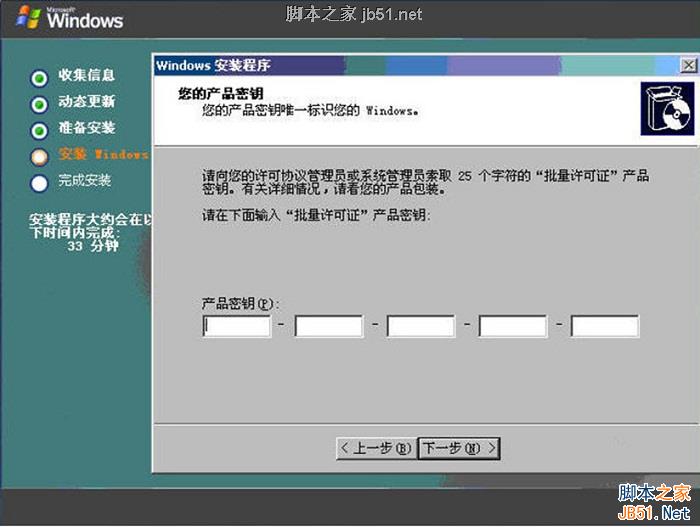Click the second product key input box
The width and height of the screenshot is (700, 527).
329,326
